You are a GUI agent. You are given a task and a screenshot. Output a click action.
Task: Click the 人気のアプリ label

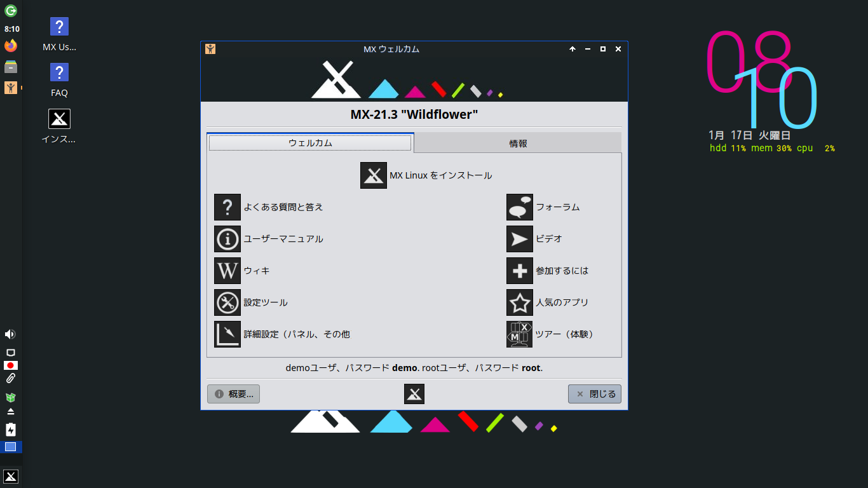pos(562,302)
